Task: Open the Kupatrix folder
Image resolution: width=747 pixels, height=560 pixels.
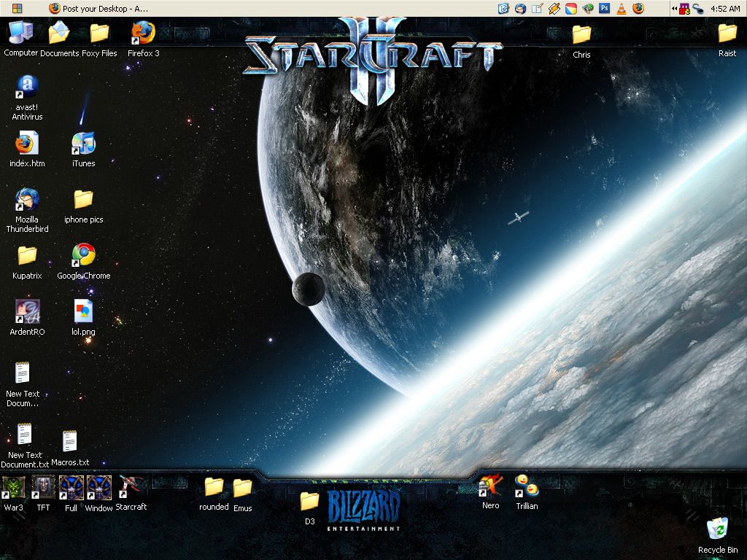Action: (27, 262)
